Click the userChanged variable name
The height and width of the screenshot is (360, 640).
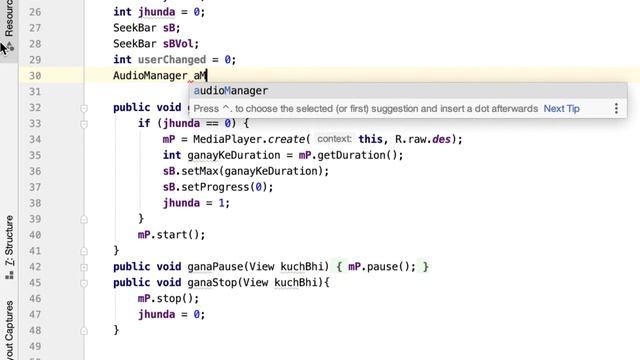pyautogui.click(x=172, y=60)
